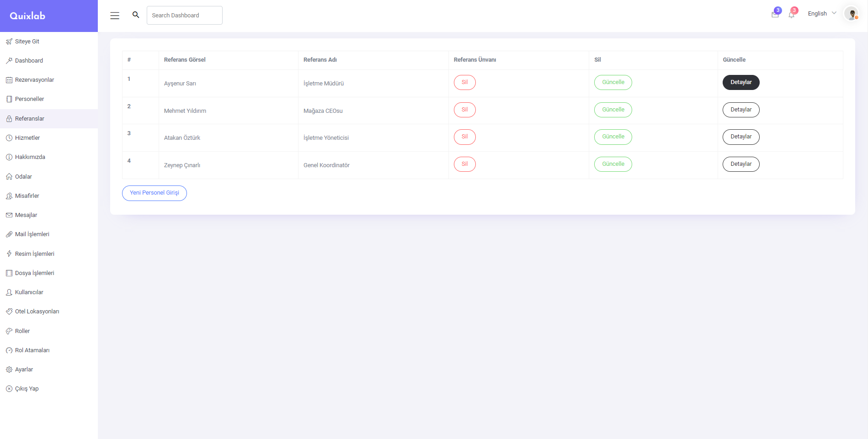This screenshot has height=439, width=868.
Task: Delete Zeynep Çınarlı with Sil button
Action: click(464, 164)
